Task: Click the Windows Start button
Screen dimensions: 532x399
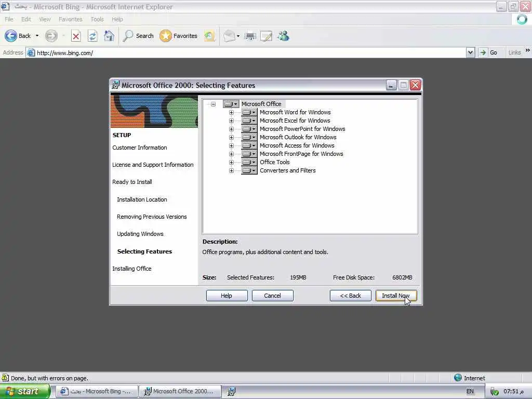Action: [x=25, y=391]
